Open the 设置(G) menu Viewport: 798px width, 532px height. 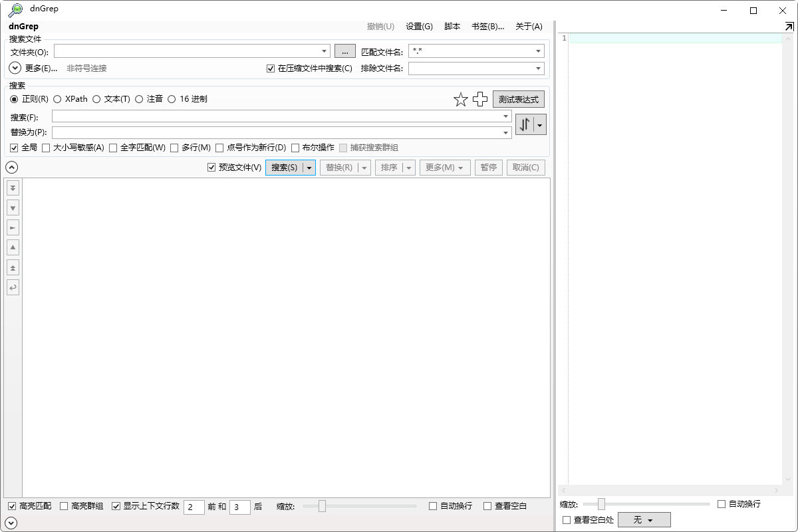point(419,26)
